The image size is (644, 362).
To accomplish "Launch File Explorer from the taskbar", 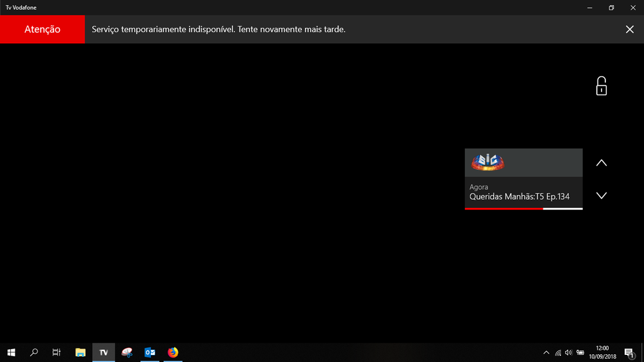I will [81, 352].
